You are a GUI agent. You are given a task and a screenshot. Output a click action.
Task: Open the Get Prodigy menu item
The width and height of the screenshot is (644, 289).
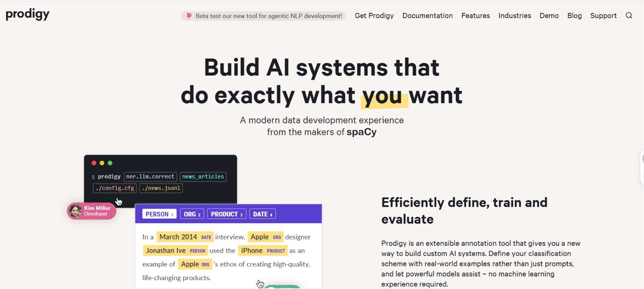pos(374,16)
